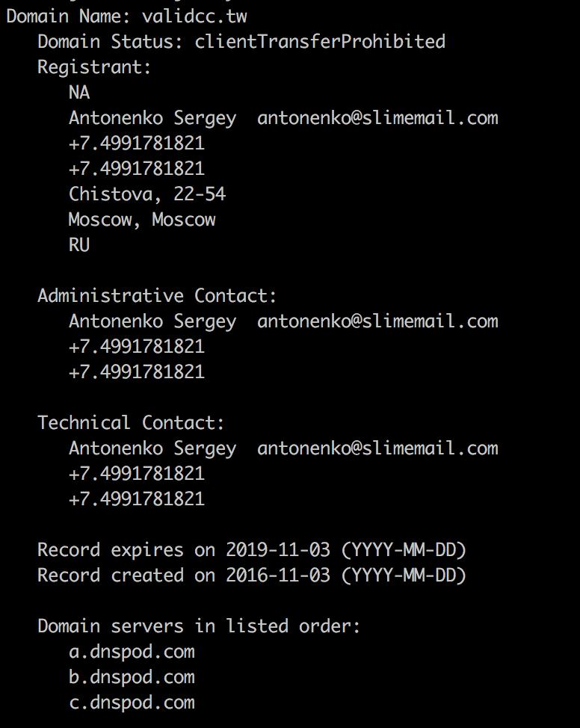Click the Technical Contact email address
The height and width of the screenshot is (728, 580).
tap(377, 448)
